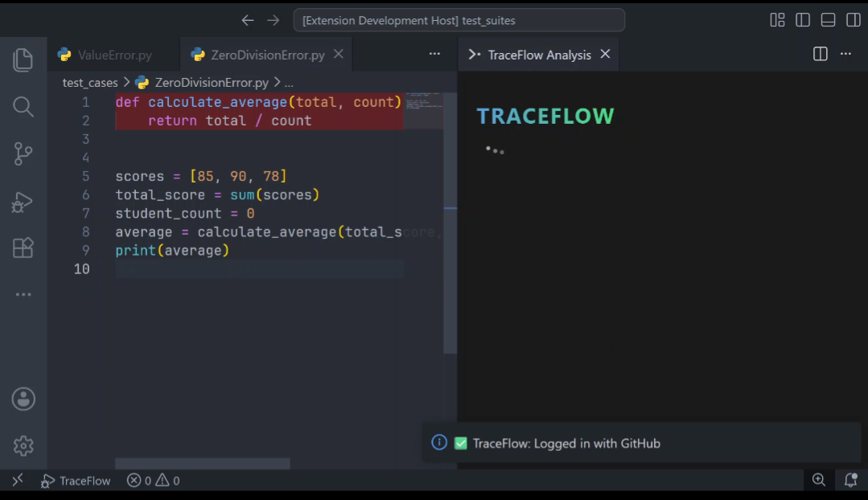Click the TraceFlow status bar item

pos(76,481)
